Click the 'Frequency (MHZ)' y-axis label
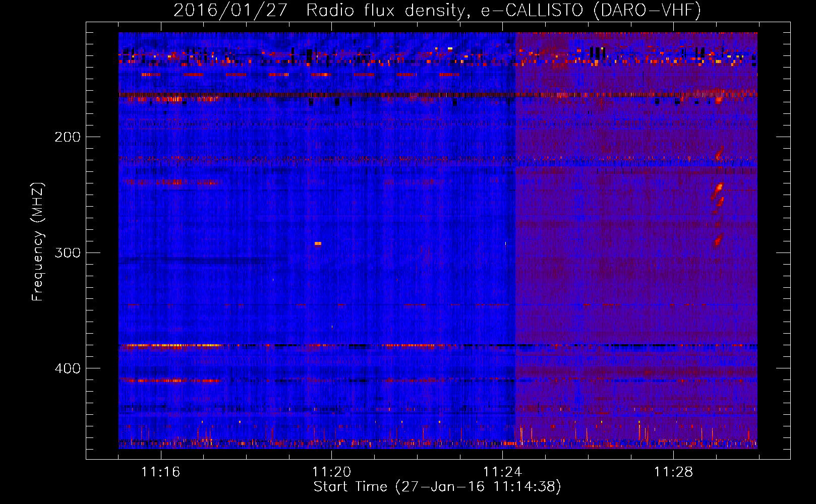This screenshot has height=504, width=816. pos(38,242)
